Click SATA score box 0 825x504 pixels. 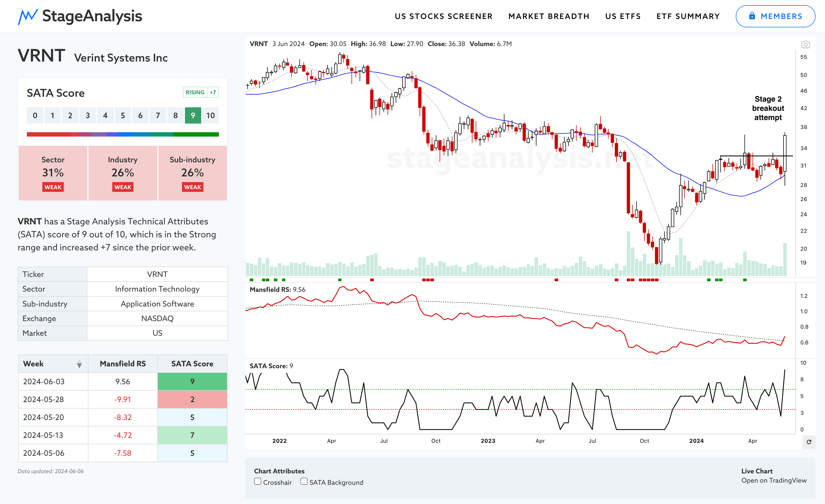pyautogui.click(x=35, y=115)
